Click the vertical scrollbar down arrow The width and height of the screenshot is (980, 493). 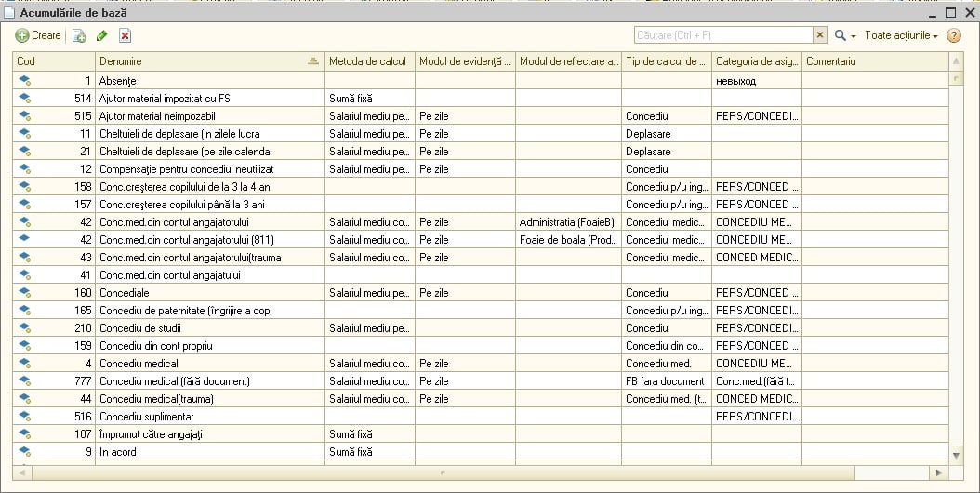(956, 456)
